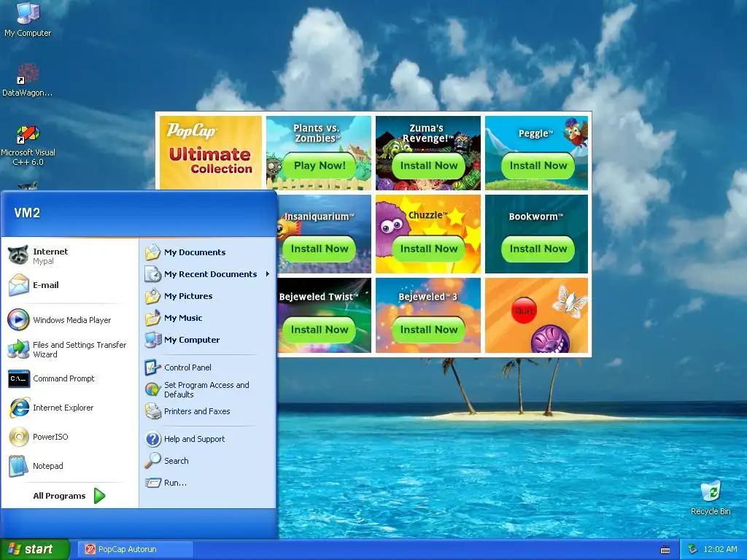Click the on-screen keyboard tray icon

click(665, 550)
